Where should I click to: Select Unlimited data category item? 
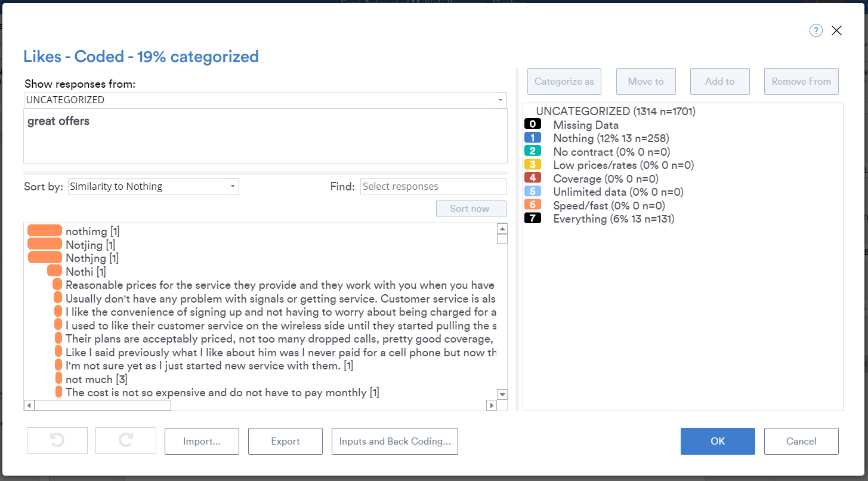[618, 192]
